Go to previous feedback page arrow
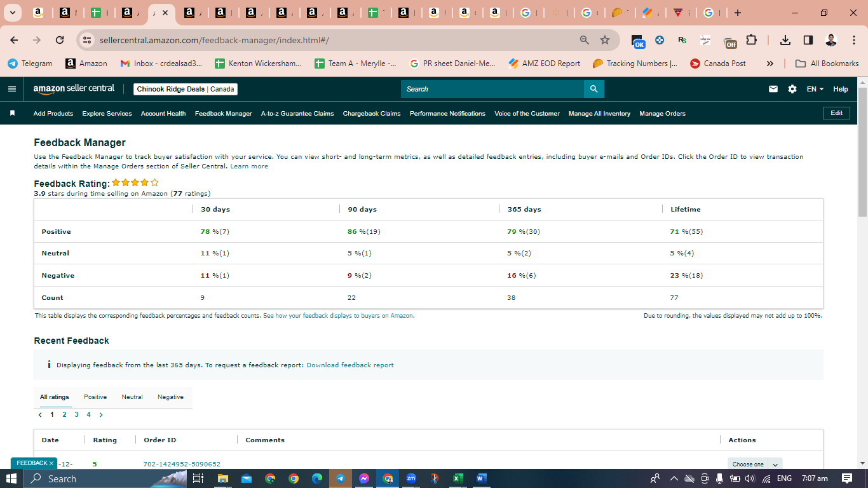This screenshot has width=868, height=488. (x=40, y=415)
